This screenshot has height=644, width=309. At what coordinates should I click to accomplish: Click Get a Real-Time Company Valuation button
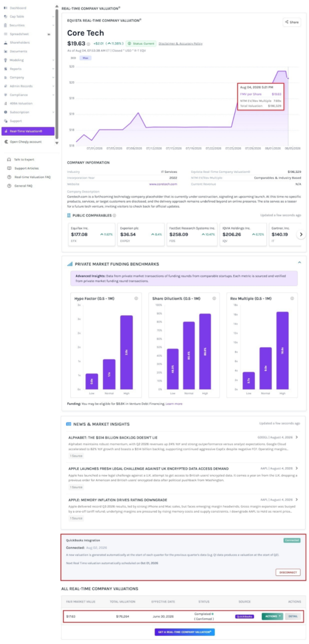(185, 631)
